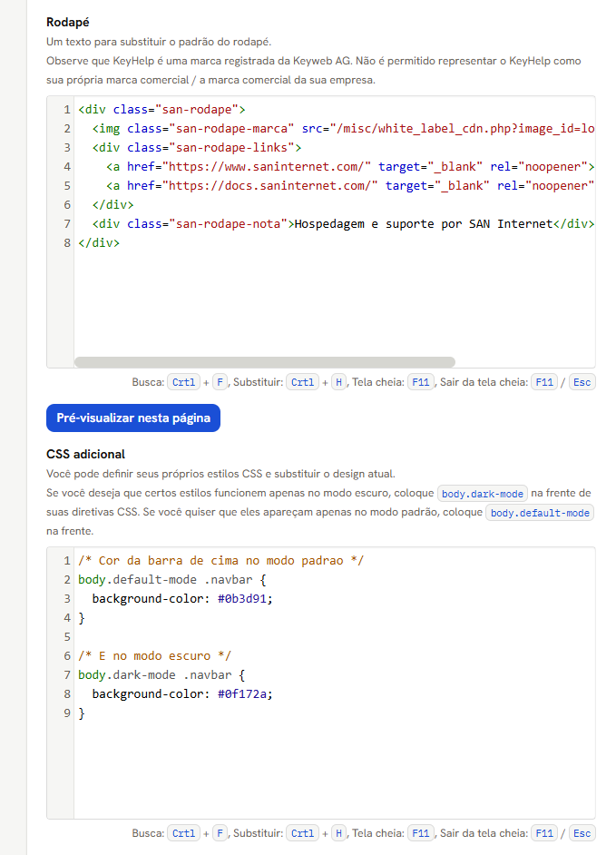Image resolution: width=616 pixels, height=855 pixels.
Task: Click the blank space in the CSS adicional editor
Action: coord(334,769)
